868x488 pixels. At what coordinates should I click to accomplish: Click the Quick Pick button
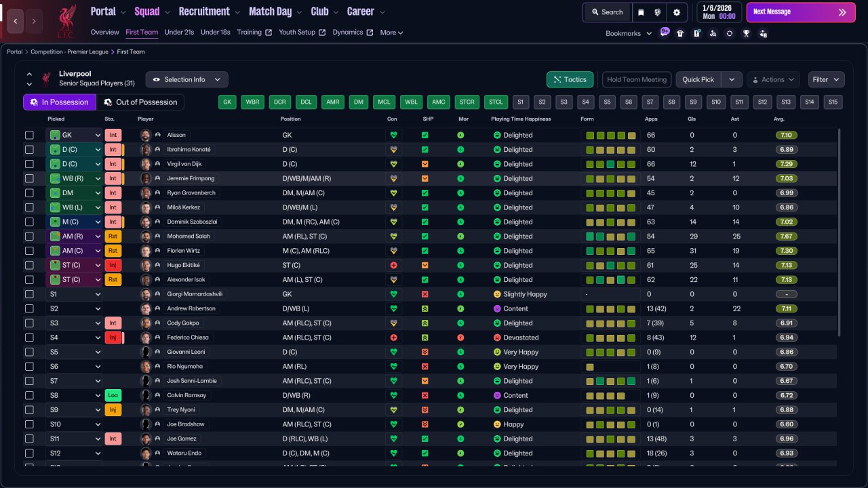[x=698, y=79]
